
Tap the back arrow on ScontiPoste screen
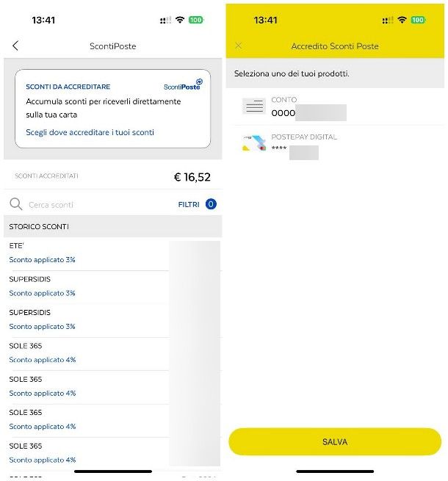tap(15, 46)
